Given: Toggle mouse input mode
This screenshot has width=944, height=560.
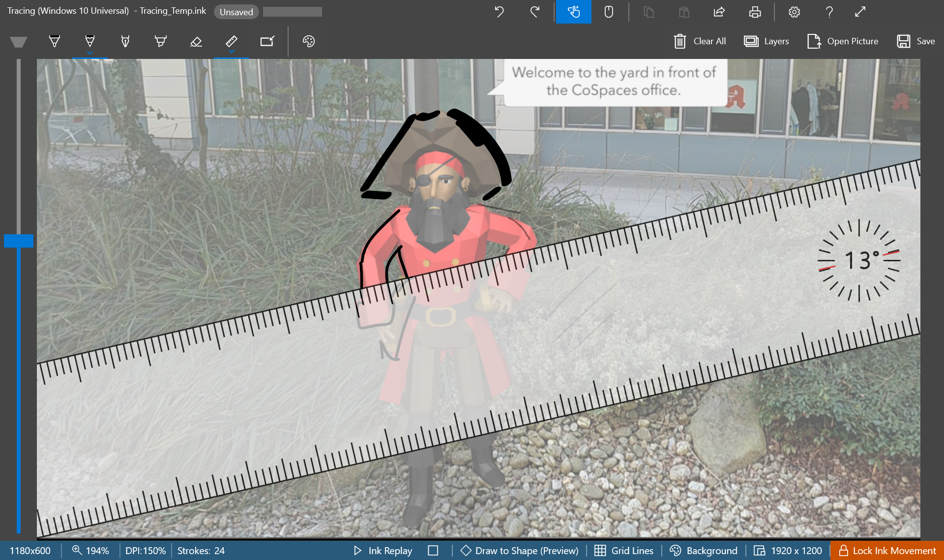Looking at the screenshot, I should [x=609, y=12].
